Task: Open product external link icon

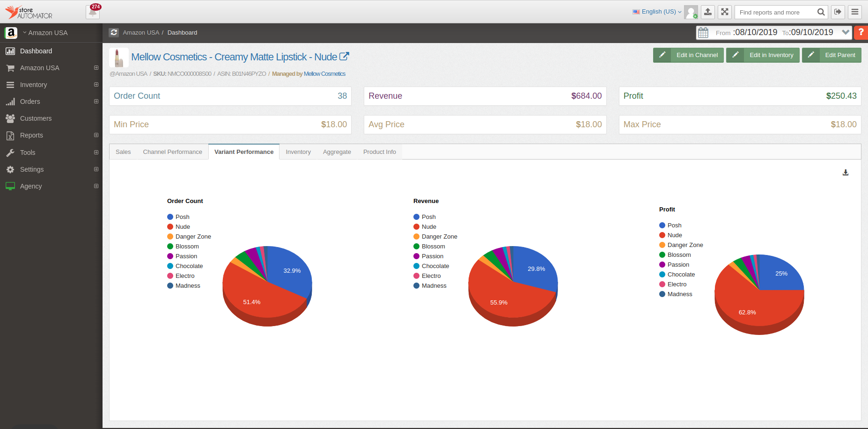Action: pos(344,57)
